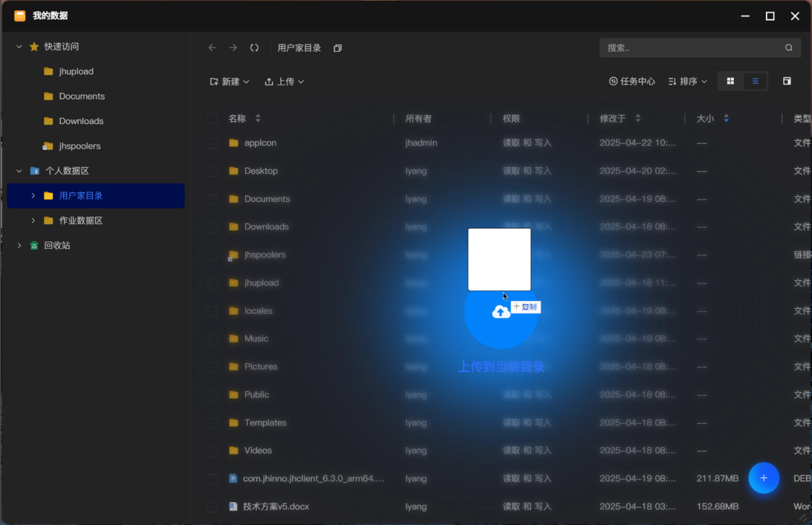
Task: Click the 所有者 column header
Action: click(x=418, y=118)
